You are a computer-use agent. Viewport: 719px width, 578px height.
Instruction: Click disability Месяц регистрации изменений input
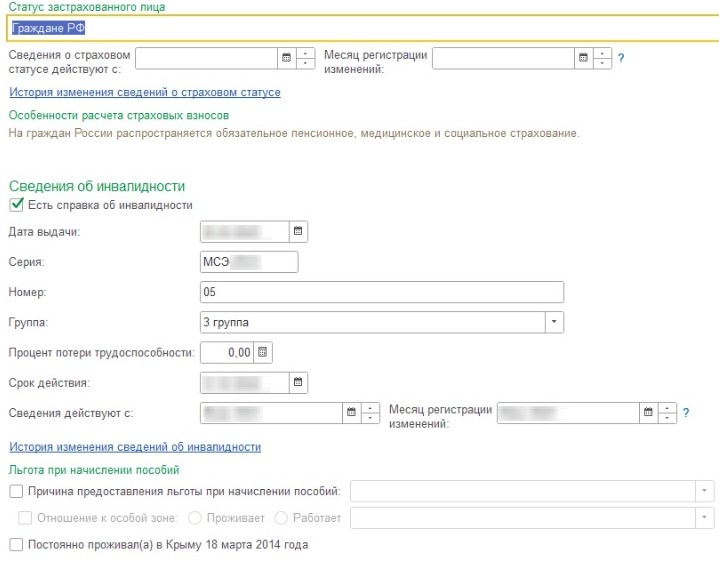(568, 413)
